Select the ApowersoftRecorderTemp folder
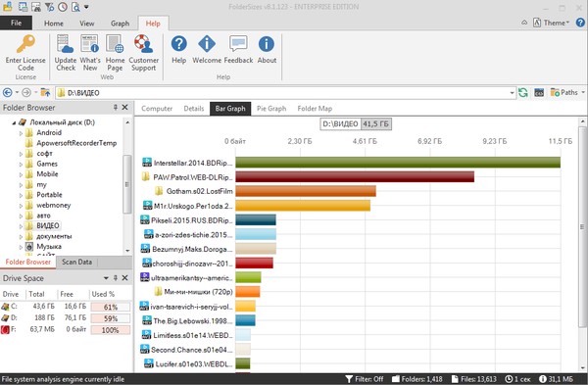Viewport: 588px width, 385px height. pos(76,143)
